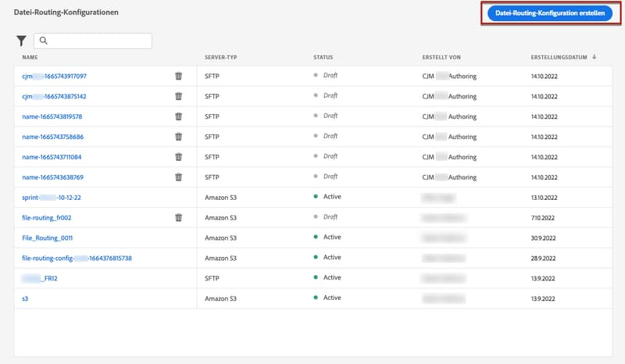
Task: Click Datei-Routing-Konfiguration erstellen button
Action: (x=550, y=13)
